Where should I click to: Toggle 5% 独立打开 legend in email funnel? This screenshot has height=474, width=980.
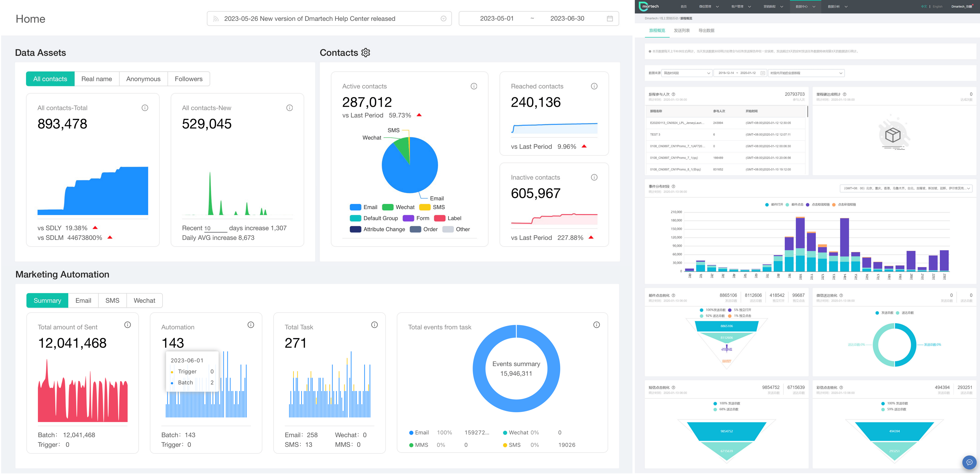739,310
